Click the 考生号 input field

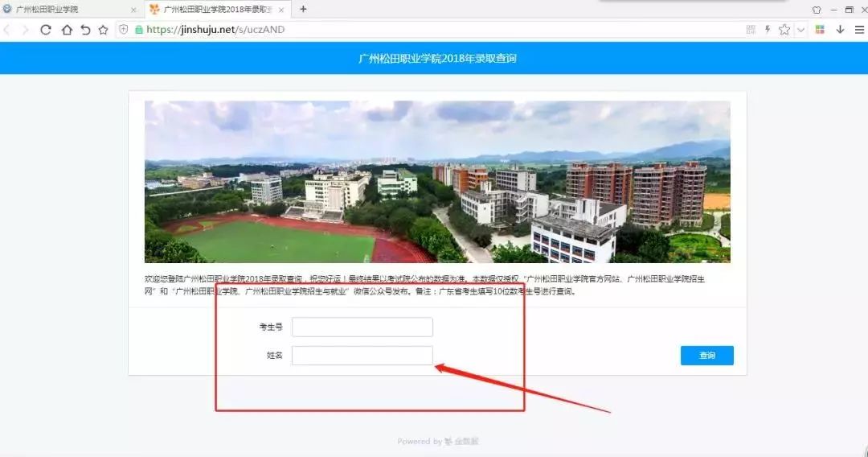pos(362,327)
